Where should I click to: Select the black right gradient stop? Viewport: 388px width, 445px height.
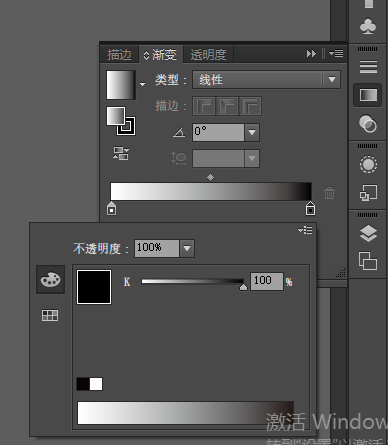[310, 208]
